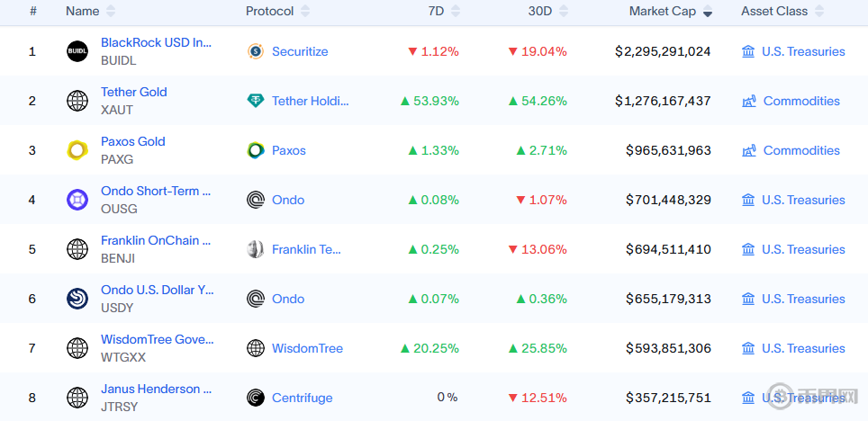This screenshot has width=868, height=421.
Task: Click the Securitize protocol icon
Action: point(256,51)
